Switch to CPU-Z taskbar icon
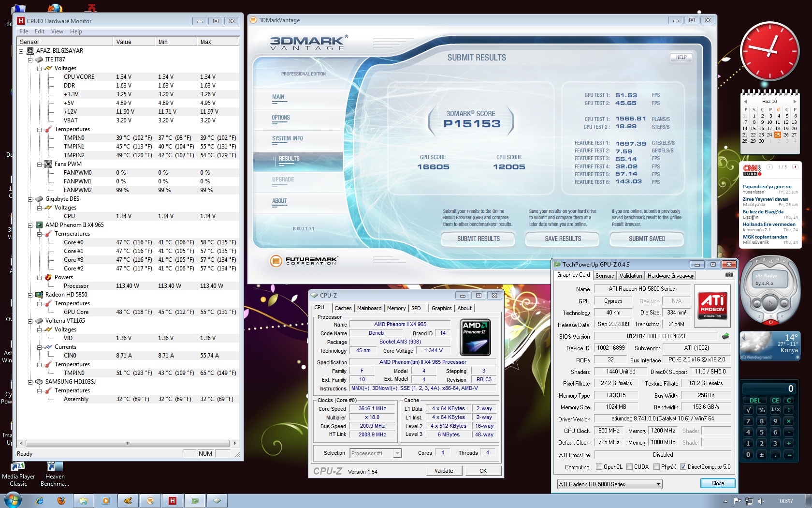This screenshot has height=508, width=812. [217, 501]
